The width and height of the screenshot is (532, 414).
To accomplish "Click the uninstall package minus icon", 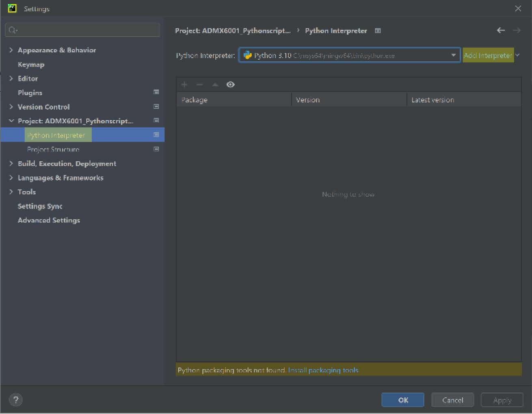I will [199, 84].
